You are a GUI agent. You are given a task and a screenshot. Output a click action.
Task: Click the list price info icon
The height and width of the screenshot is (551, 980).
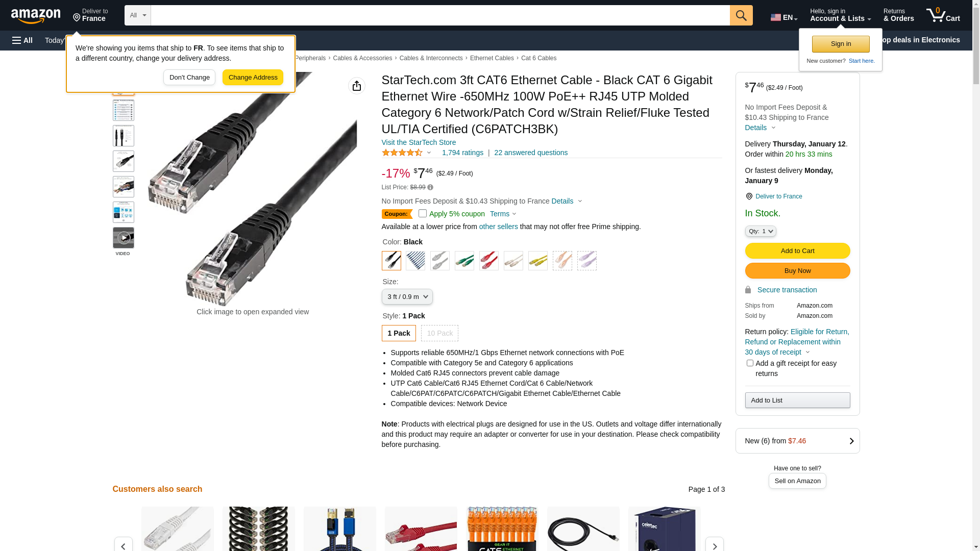coord(430,188)
